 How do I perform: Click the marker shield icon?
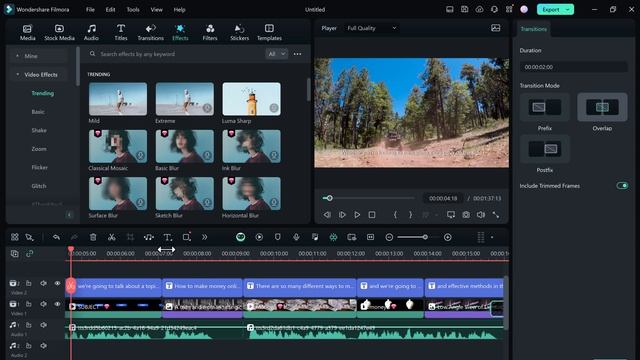(278, 237)
